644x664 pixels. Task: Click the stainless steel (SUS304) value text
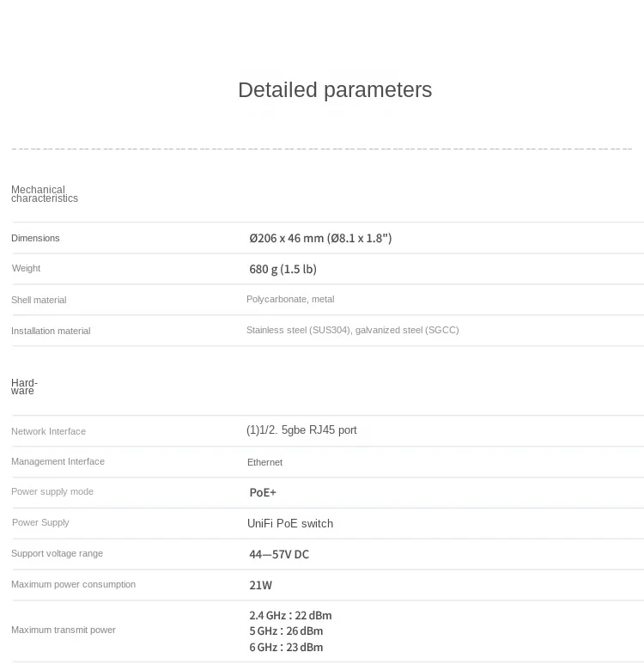click(352, 330)
